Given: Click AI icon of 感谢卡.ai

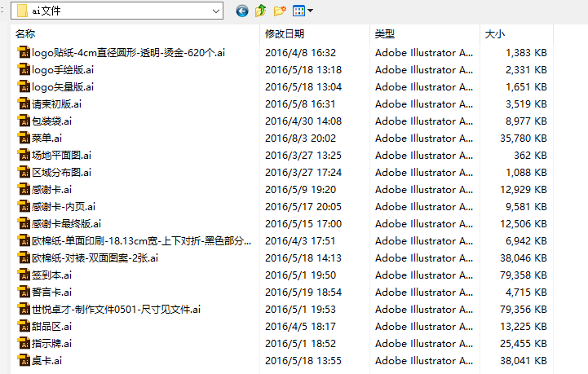Looking at the screenshot, I should (24, 190).
